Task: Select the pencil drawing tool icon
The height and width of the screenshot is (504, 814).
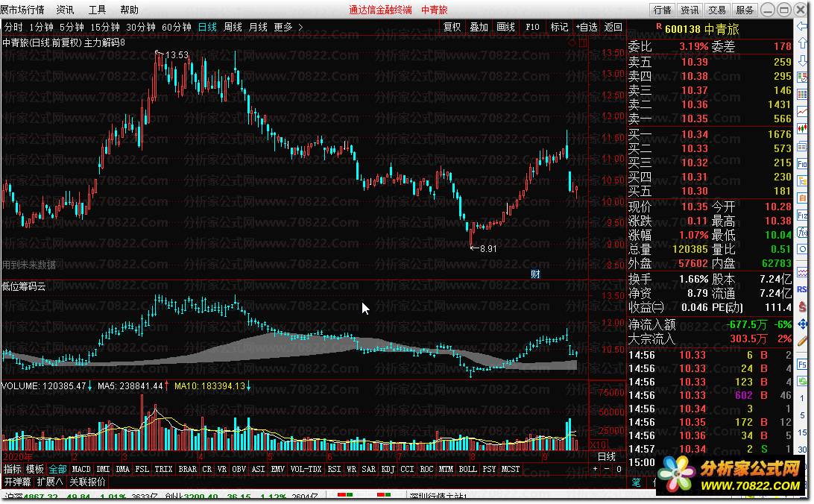Action: pos(802,341)
